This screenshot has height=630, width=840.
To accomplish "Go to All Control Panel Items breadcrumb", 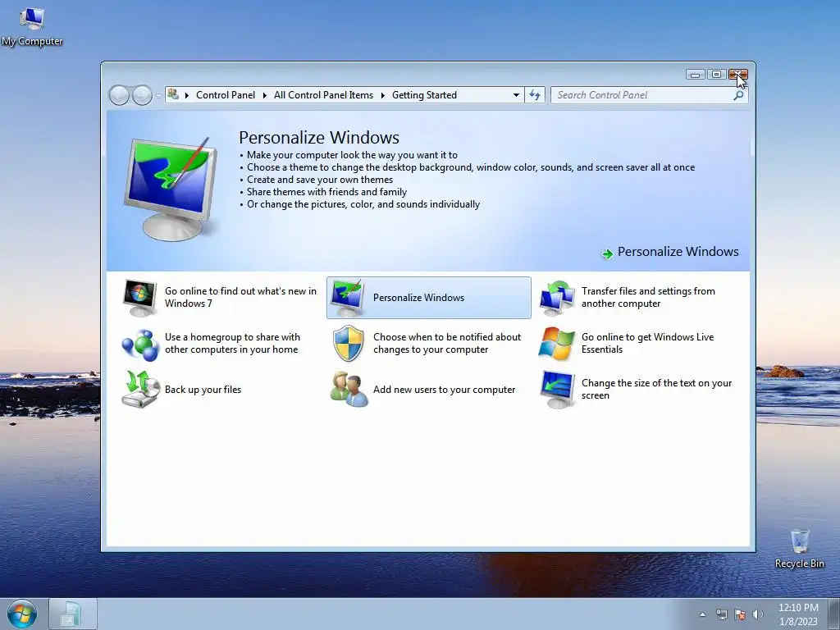I will (x=323, y=95).
